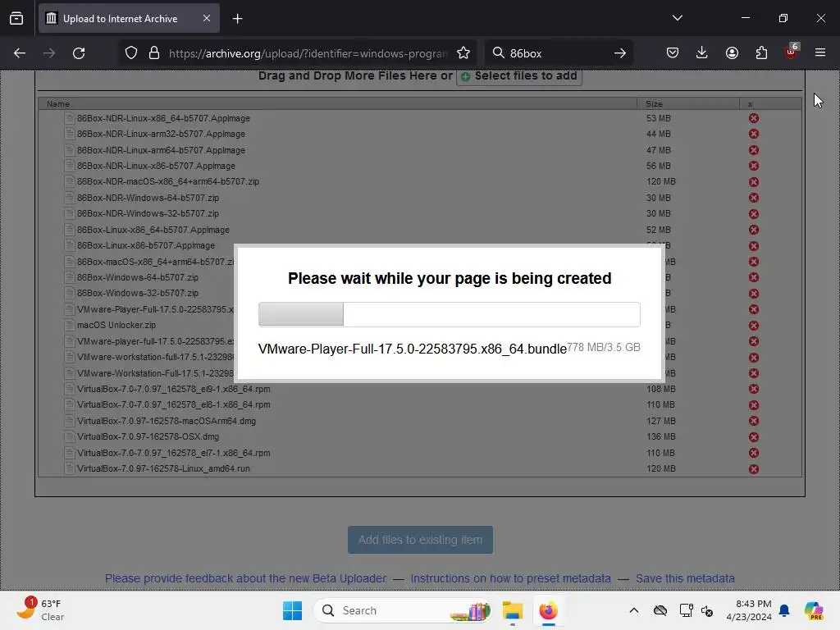The height and width of the screenshot is (630, 840).
Task: Open Firefox View recent browsing
Action: (x=16, y=19)
